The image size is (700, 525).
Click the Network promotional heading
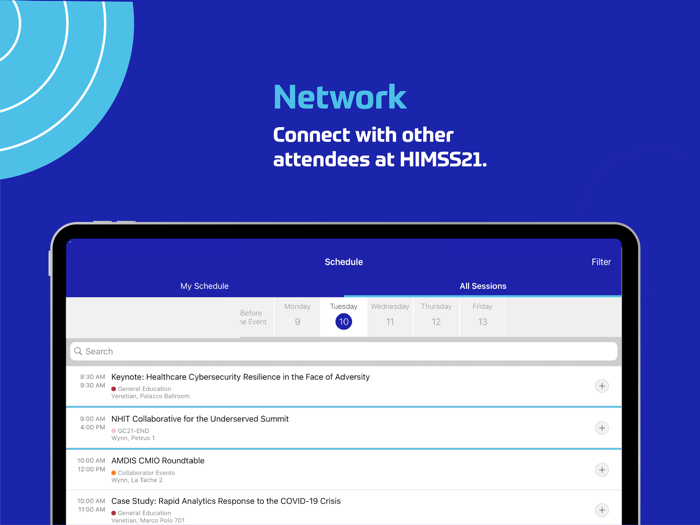(340, 97)
